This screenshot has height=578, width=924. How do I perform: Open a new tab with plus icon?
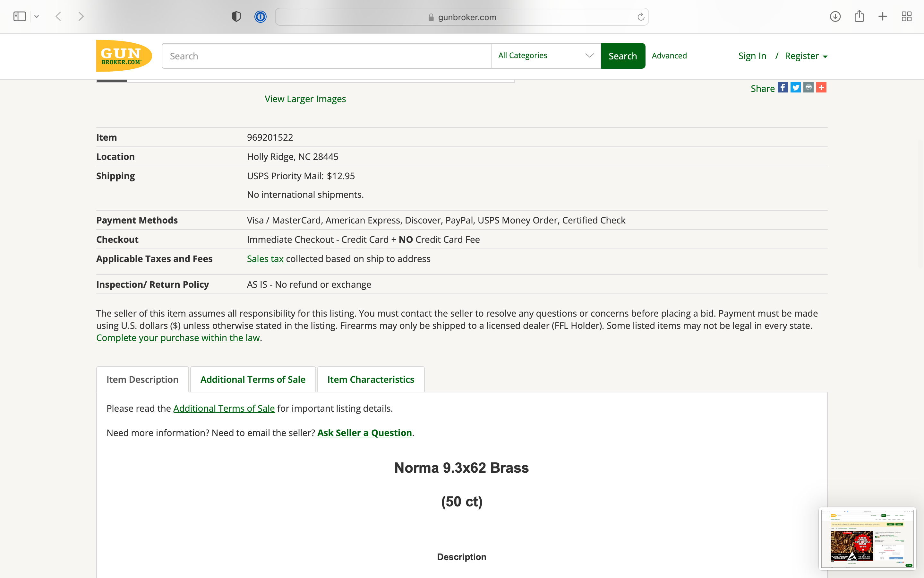883,16
